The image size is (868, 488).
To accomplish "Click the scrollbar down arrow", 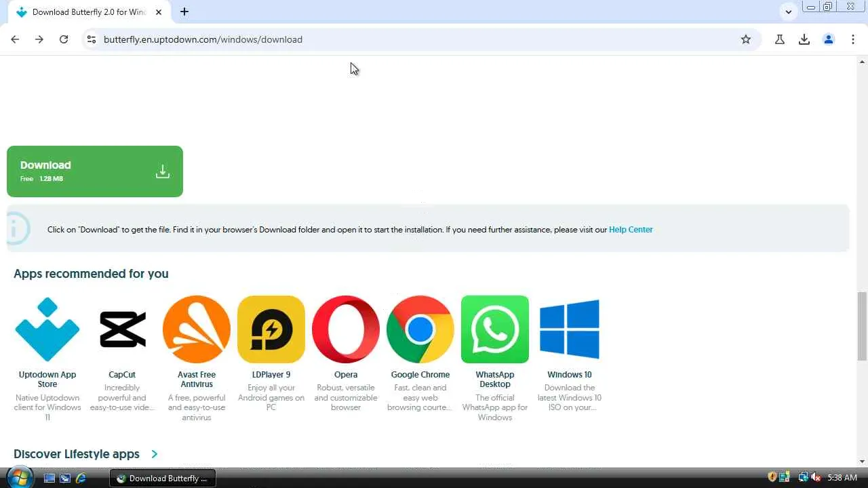I will click(x=862, y=462).
